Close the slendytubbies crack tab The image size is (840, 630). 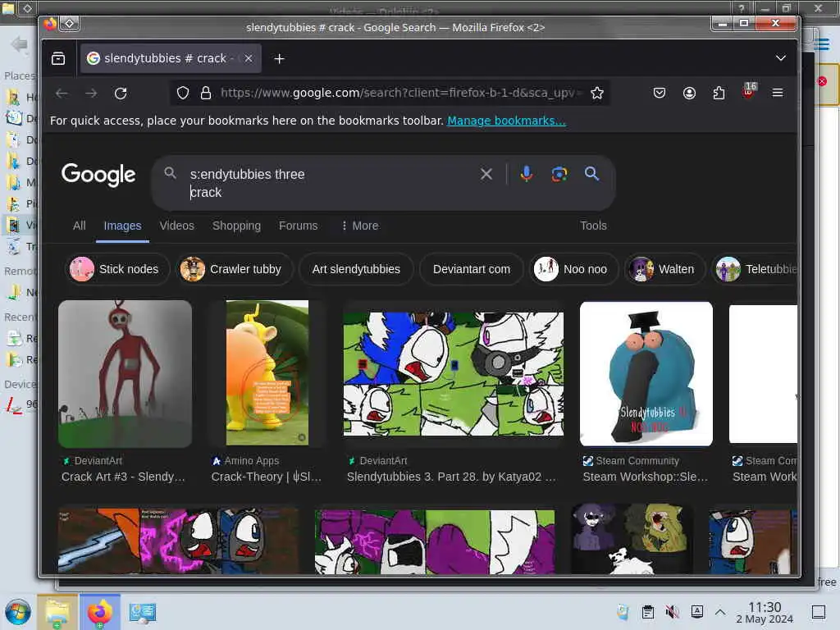point(248,58)
